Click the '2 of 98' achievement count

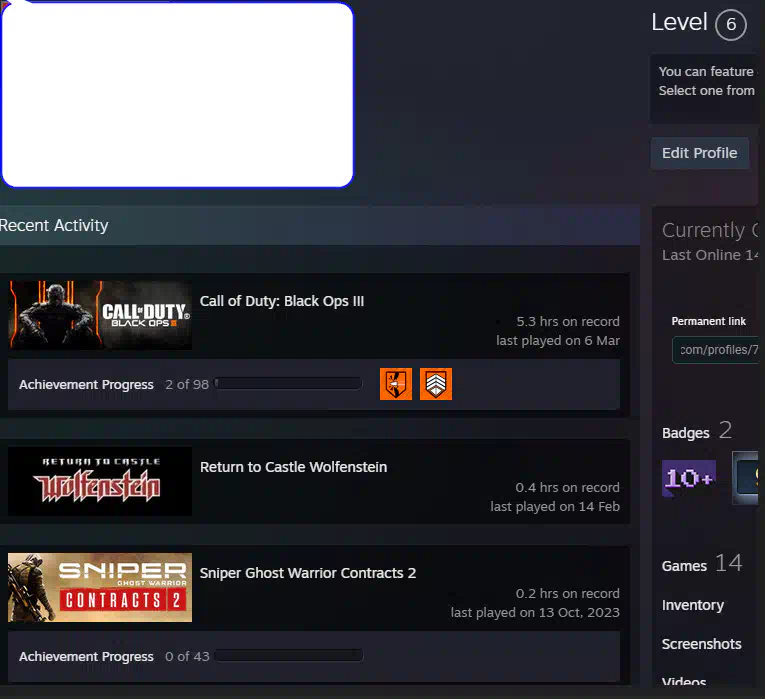click(187, 385)
